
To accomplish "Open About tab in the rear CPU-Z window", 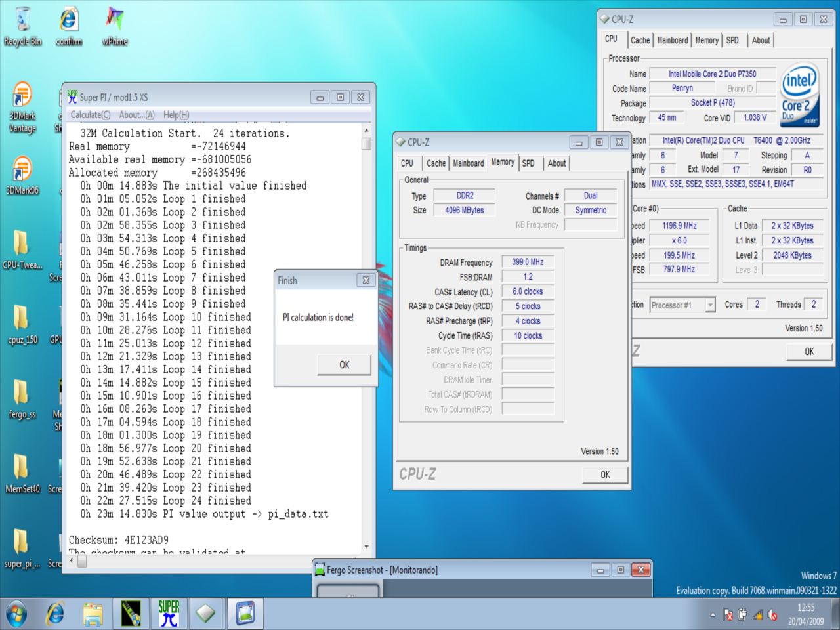I will 761,40.
